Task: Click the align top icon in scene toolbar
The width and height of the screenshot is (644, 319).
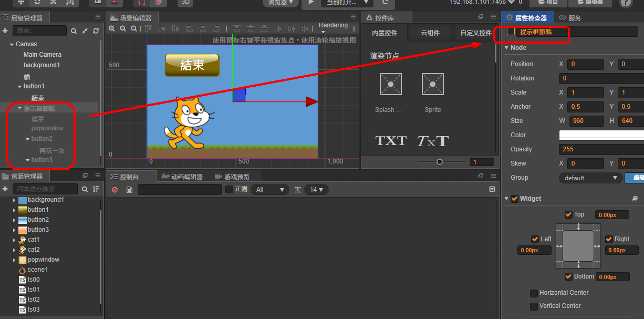Action: 149,28
